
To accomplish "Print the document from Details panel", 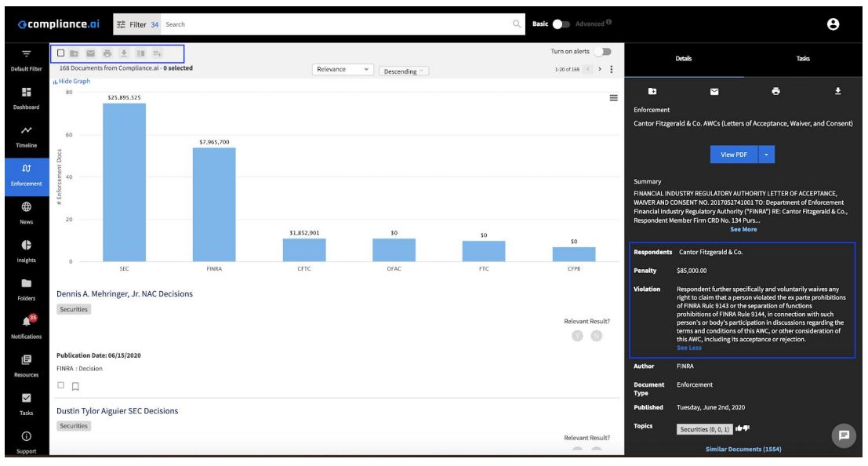I will [x=775, y=92].
